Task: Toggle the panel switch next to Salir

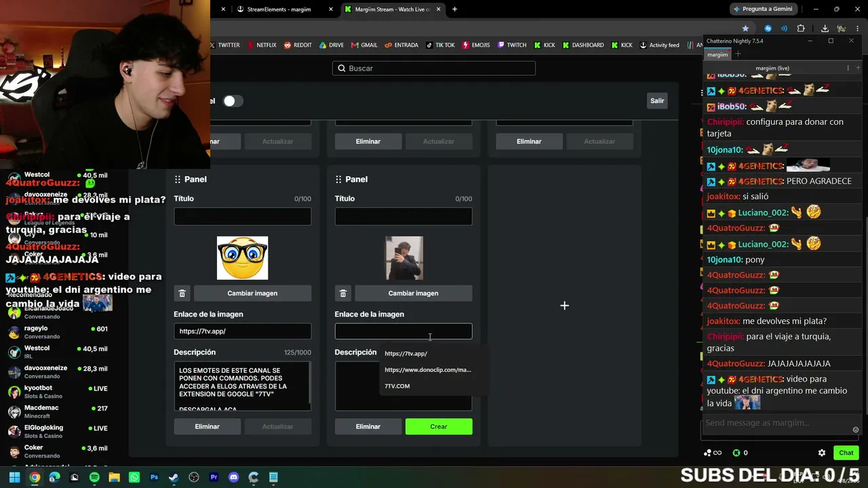Action: [x=233, y=101]
